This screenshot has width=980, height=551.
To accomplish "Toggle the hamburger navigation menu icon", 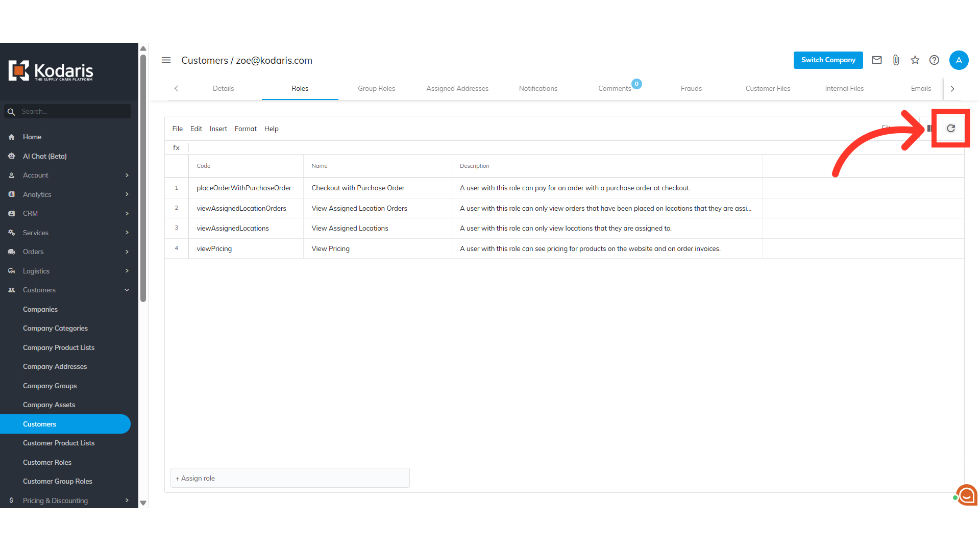I will [166, 60].
